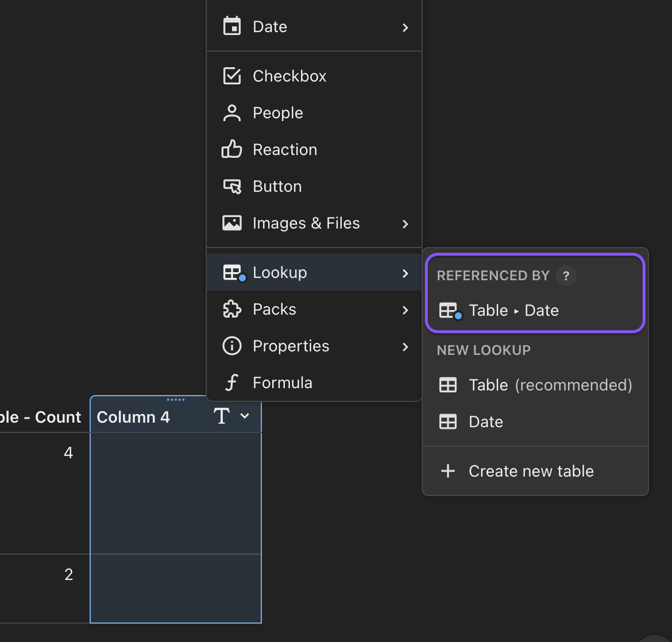This screenshot has height=642, width=672.
Task: Choose the Table ▸ Date referenced lookup
Action: [513, 311]
